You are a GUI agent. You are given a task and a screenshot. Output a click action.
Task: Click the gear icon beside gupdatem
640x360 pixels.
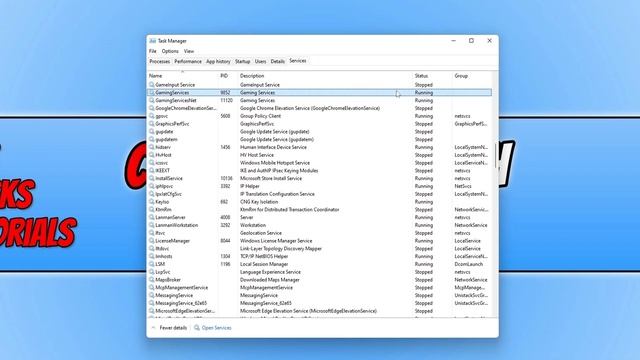click(x=152, y=139)
